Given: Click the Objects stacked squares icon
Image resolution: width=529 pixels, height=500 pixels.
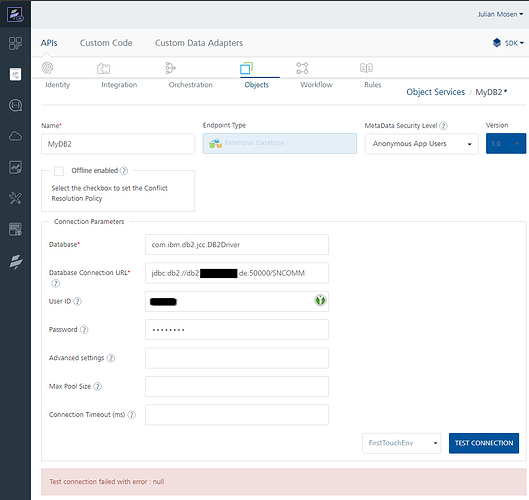Looking at the screenshot, I should [x=246, y=68].
